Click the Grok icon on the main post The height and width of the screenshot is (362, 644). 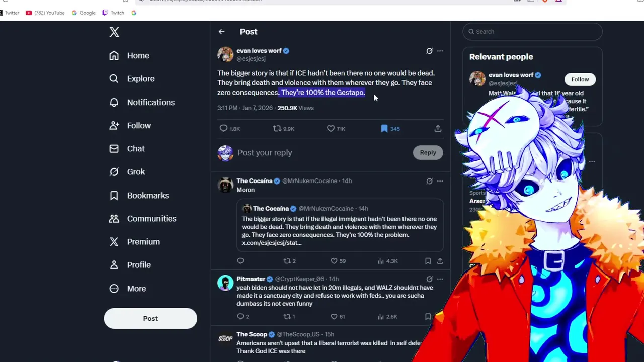coord(429,51)
